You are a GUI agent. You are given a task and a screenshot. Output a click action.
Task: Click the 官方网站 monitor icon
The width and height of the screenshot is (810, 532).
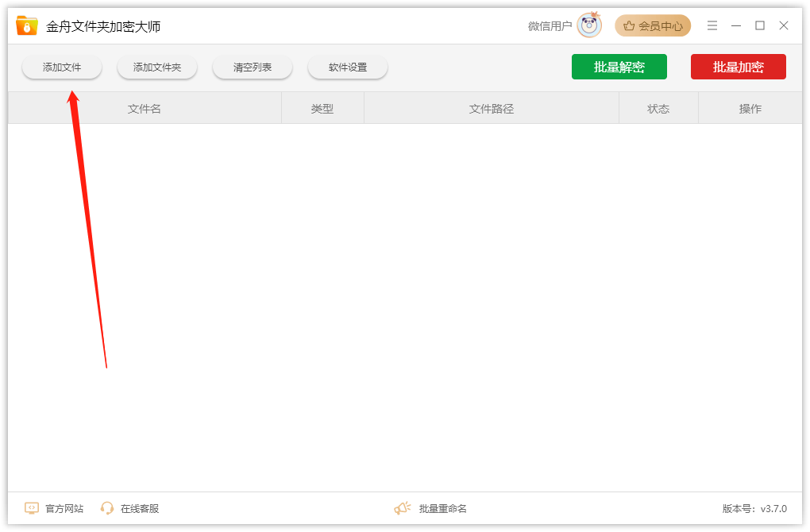tap(32, 508)
